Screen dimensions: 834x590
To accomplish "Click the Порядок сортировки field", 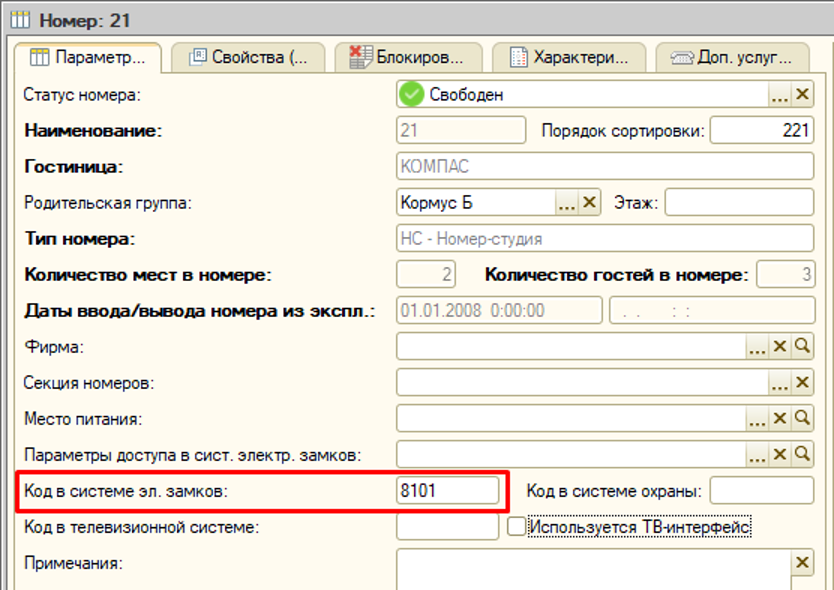I will click(762, 130).
